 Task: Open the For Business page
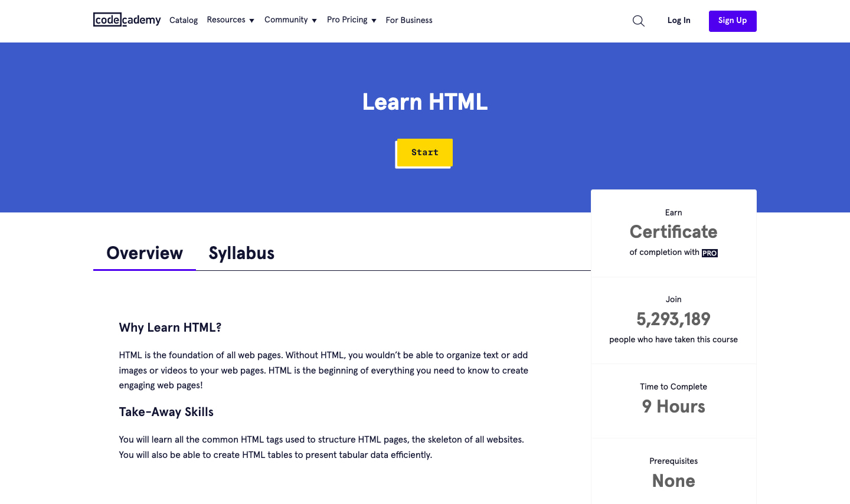pyautogui.click(x=409, y=21)
